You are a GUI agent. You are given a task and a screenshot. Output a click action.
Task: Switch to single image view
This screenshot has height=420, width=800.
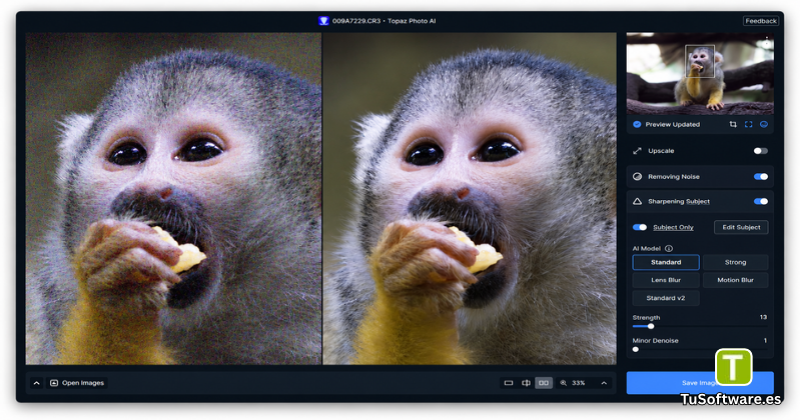click(x=508, y=383)
